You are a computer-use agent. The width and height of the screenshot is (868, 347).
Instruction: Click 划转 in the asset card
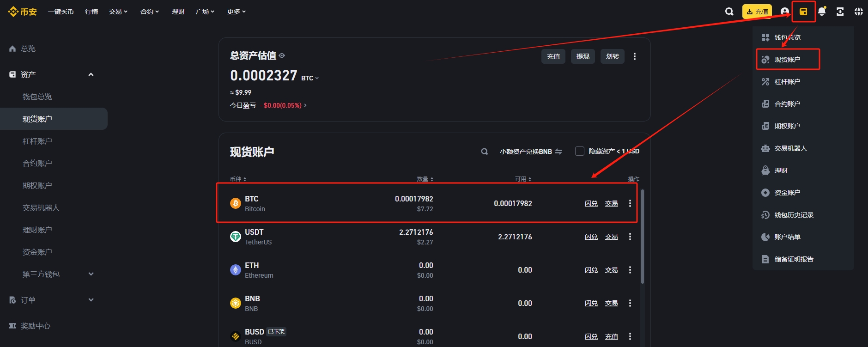click(613, 56)
